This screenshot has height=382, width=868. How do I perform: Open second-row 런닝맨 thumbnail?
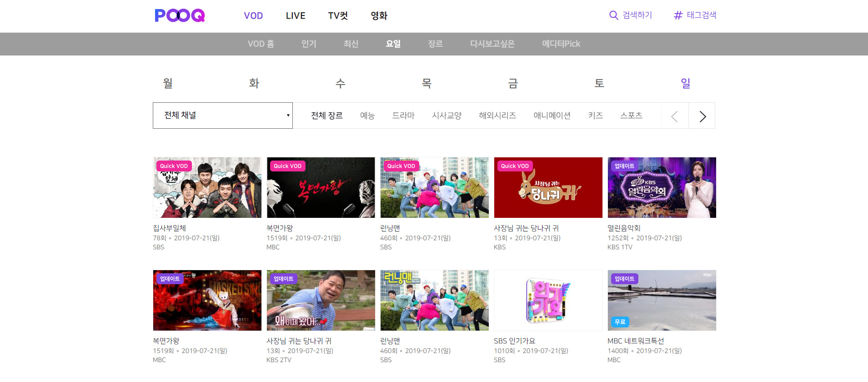click(435, 300)
